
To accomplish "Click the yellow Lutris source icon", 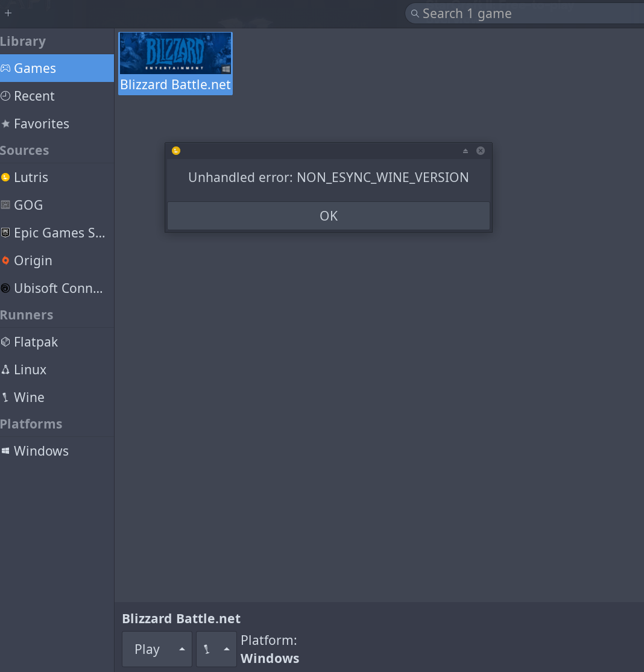I will [5, 177].
